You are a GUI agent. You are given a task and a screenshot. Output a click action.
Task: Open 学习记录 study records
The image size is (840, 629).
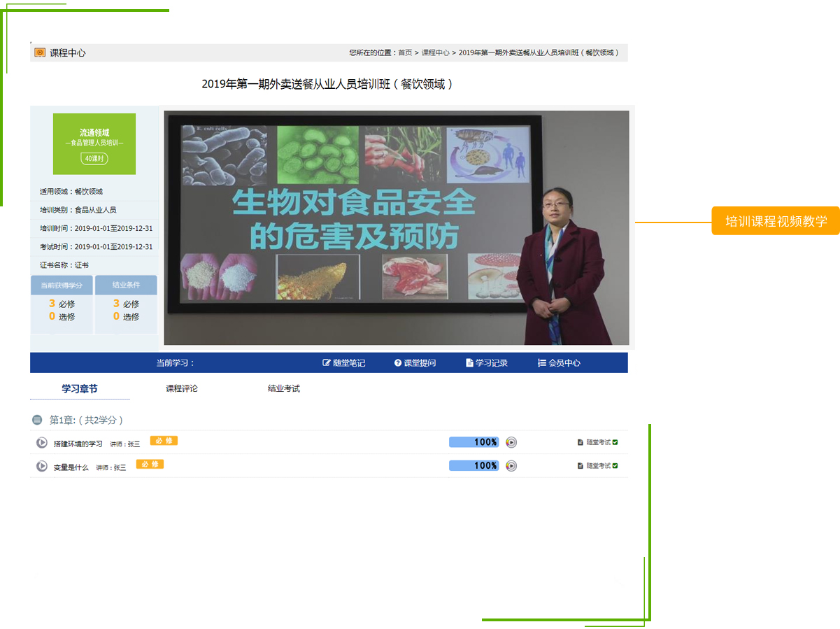click(487, 363)
